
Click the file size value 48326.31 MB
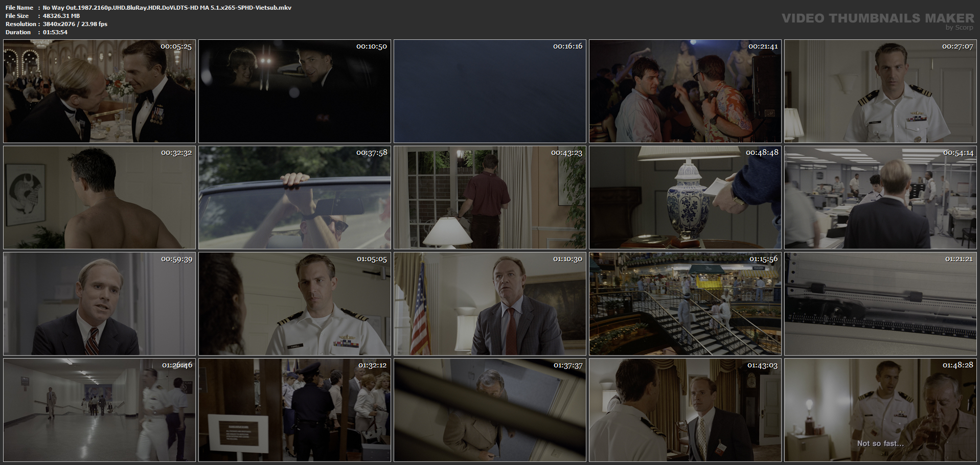[61, 16]
